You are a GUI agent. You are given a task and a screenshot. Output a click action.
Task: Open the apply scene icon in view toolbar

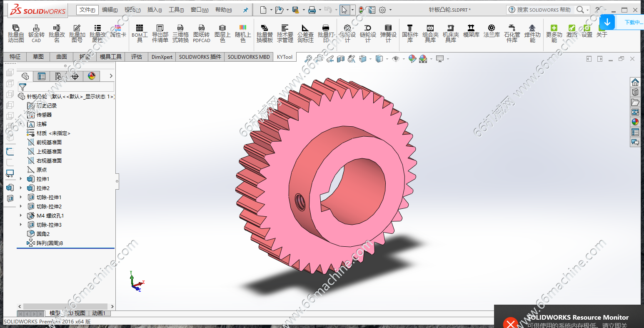pyautogui.click(x=423, y=59)
